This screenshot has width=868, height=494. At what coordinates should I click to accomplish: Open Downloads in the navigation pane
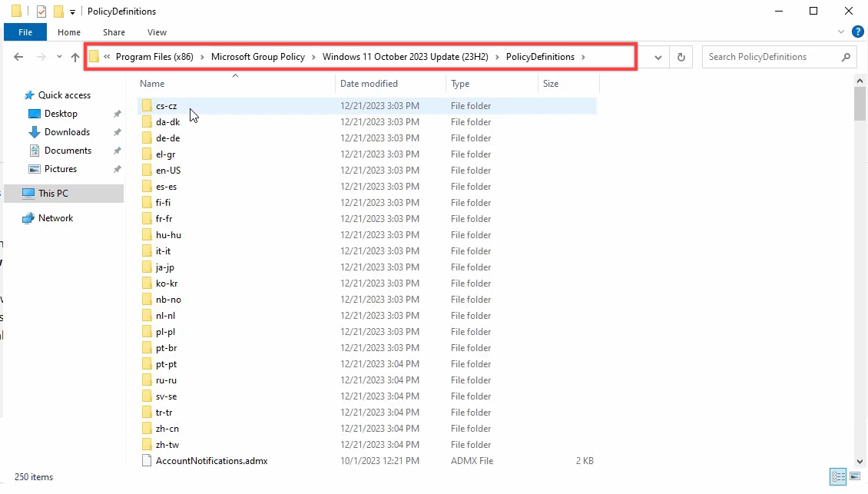tap(67, 132)
